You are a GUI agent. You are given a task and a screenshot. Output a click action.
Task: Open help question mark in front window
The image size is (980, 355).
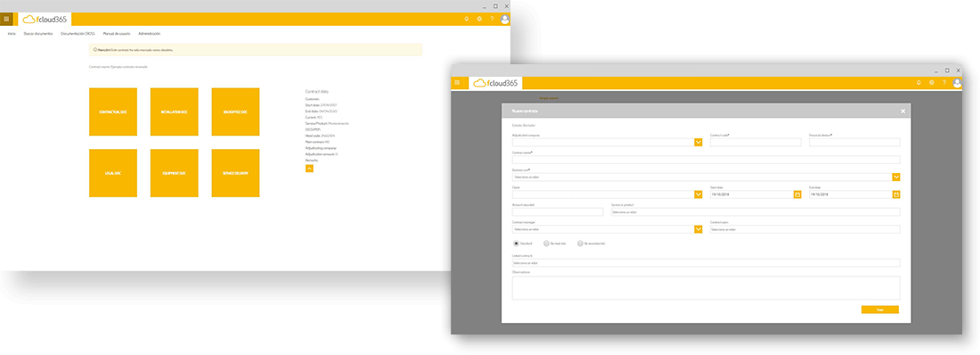[944, 83]
